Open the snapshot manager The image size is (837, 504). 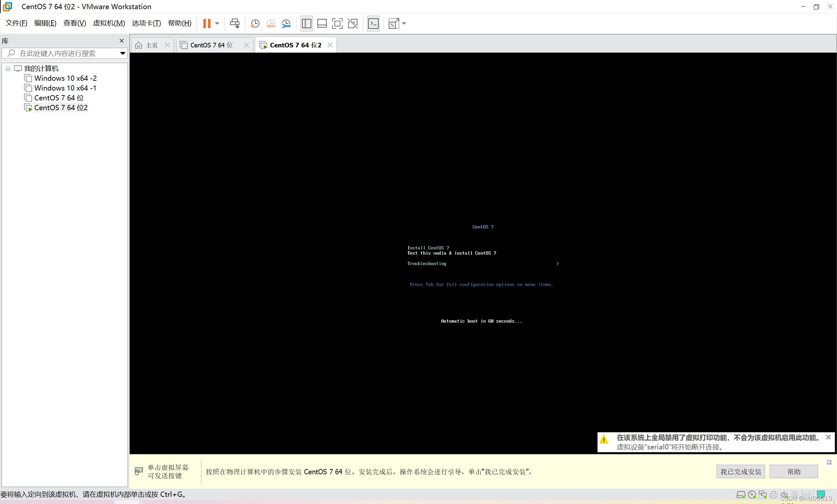tap(286, 24)
